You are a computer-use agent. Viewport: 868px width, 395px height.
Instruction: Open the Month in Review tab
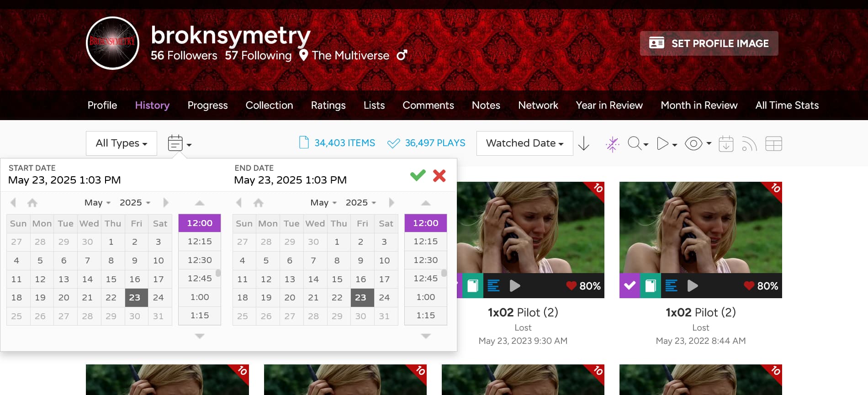[699, 105]
